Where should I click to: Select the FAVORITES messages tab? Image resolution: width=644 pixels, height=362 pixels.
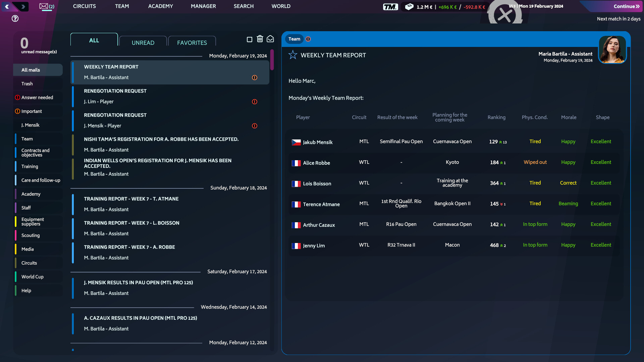click(x=192, y=43)
